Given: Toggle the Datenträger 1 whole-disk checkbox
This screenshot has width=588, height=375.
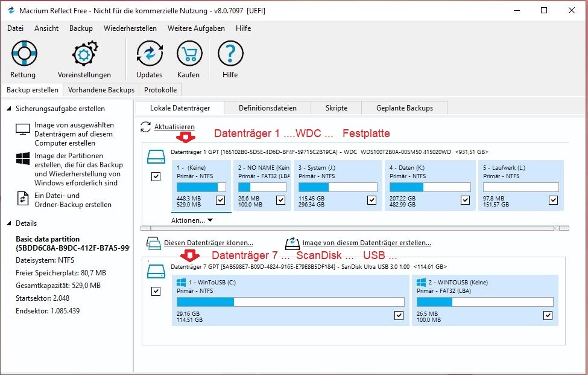Looking at the screenshot, I should [x=156, y=176].
